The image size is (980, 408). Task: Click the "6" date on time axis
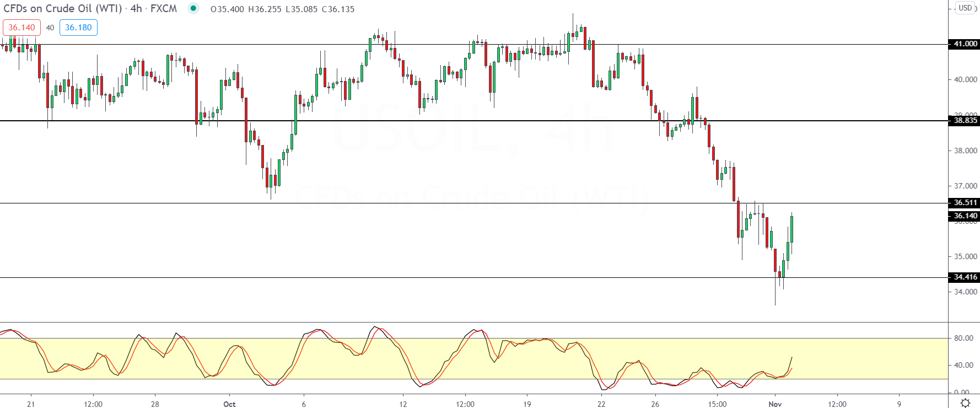click(x=304, y=404)
